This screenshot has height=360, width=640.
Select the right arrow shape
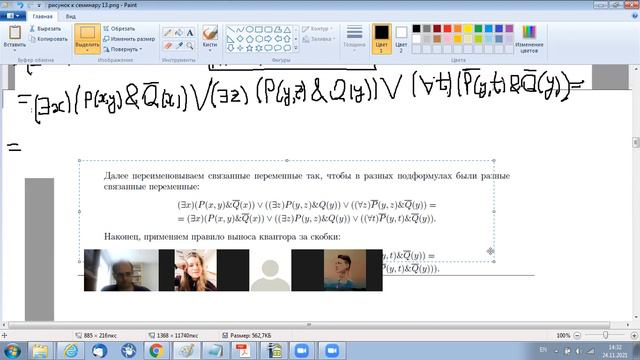[x=268, y=39]
